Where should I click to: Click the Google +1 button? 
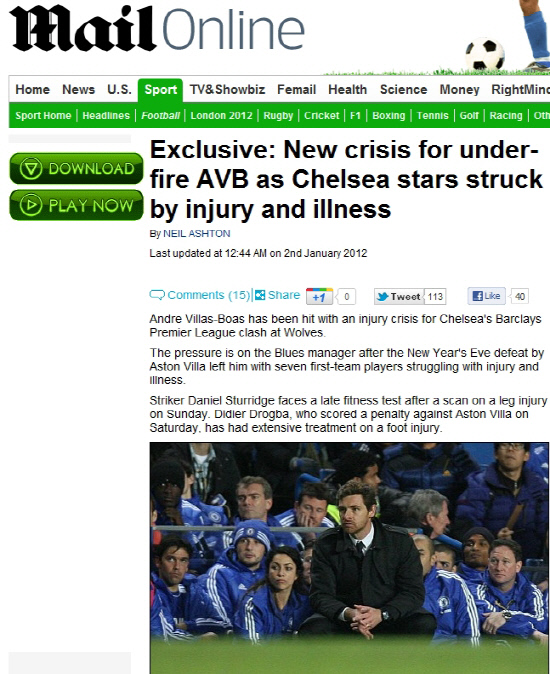tap(319, 297)
